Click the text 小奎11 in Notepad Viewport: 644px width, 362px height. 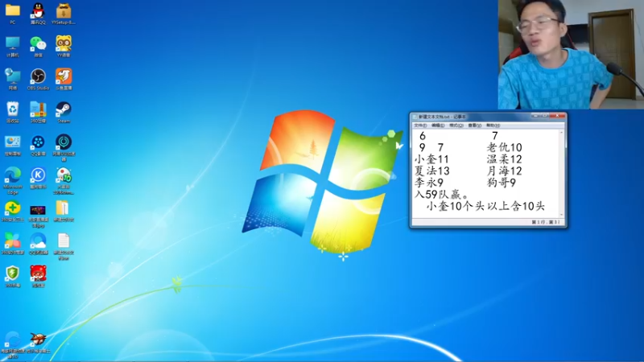[x=431, y=159]
